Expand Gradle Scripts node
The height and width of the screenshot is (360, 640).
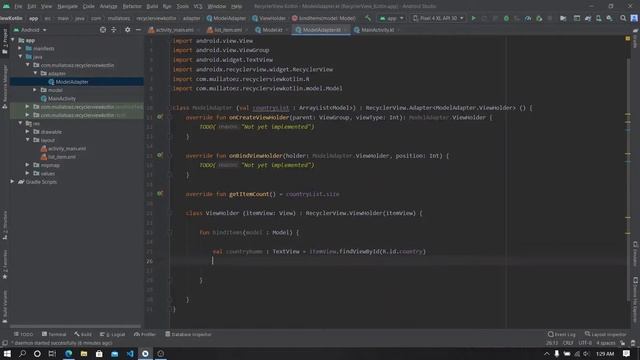pos(12,182)
